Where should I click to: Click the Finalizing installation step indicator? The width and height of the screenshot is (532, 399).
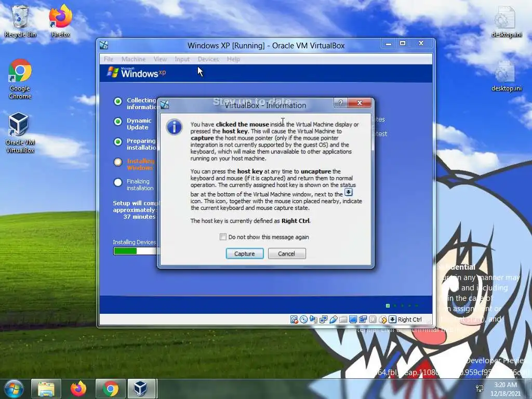pyautogui.click(x=118, y=182)
